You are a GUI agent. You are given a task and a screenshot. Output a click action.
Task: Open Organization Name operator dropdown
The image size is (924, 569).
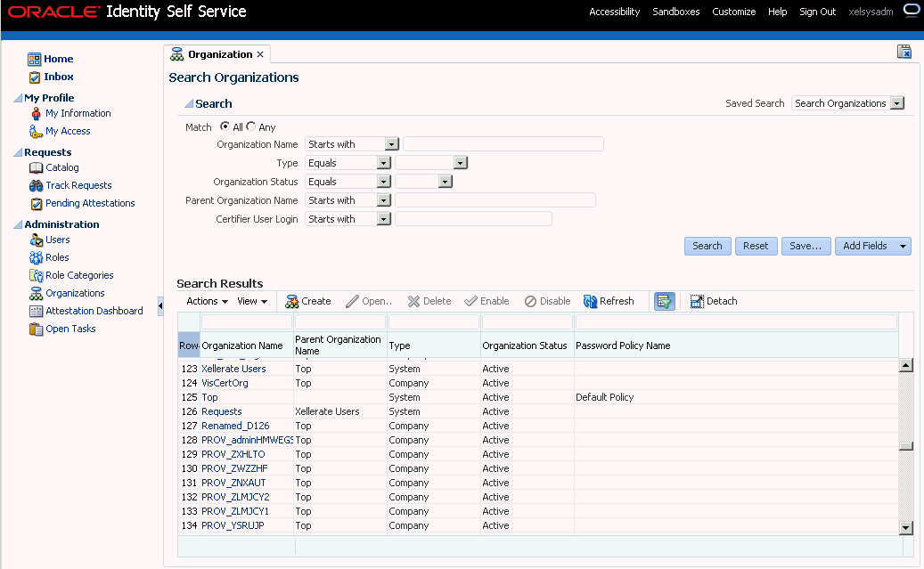[x=391, y=144]
